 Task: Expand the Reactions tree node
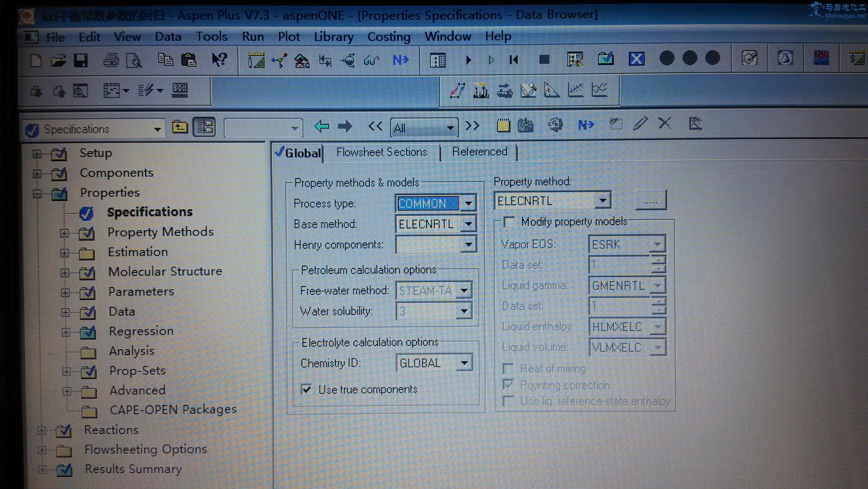[41, 431]
